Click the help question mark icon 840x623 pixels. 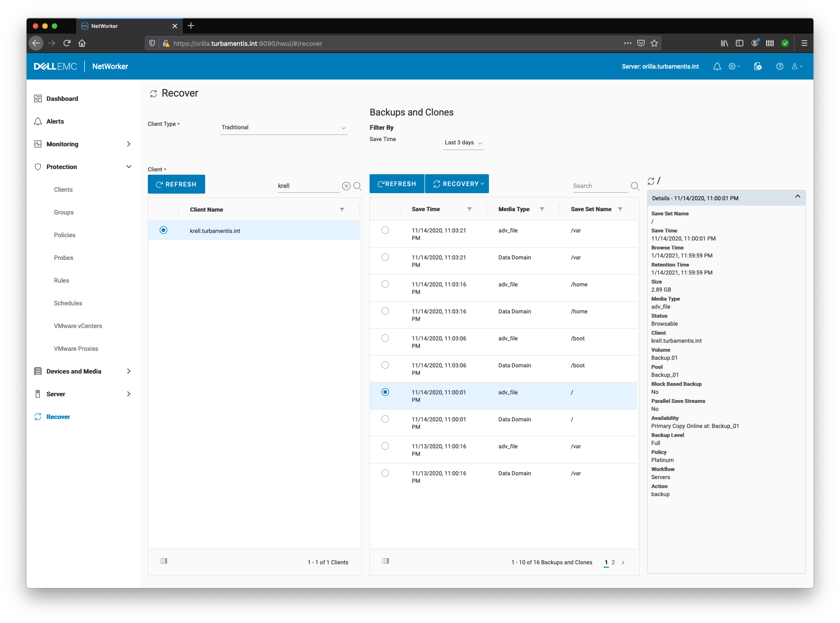click(779, 67)
